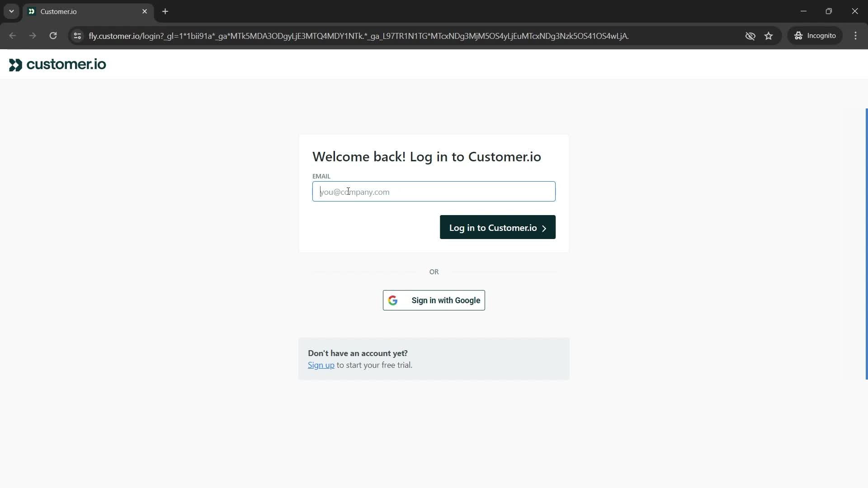The width and height of the screenshot is (868, 488).
Task: Click the eye-slash privacy icon in address bar
Action: tap(750, 36)
